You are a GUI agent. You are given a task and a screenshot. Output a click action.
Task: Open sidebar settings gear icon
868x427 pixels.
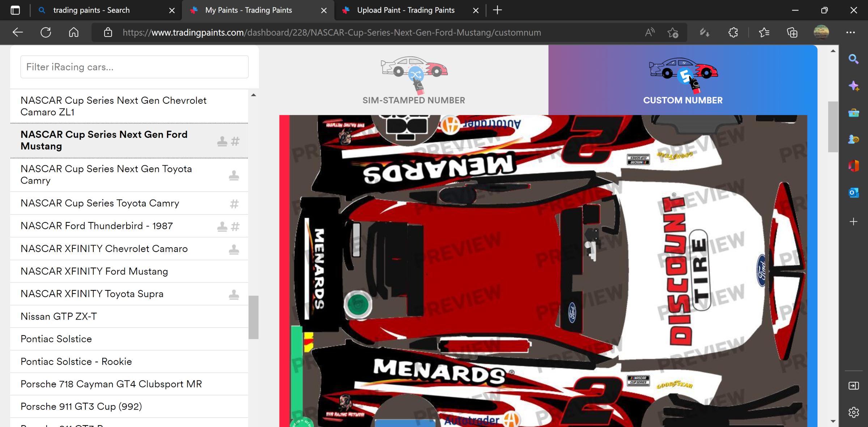click(x=854, y=412)
